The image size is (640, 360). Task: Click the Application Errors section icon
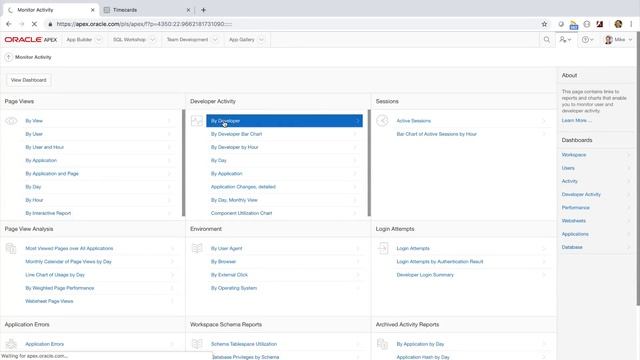pos(11,344)
